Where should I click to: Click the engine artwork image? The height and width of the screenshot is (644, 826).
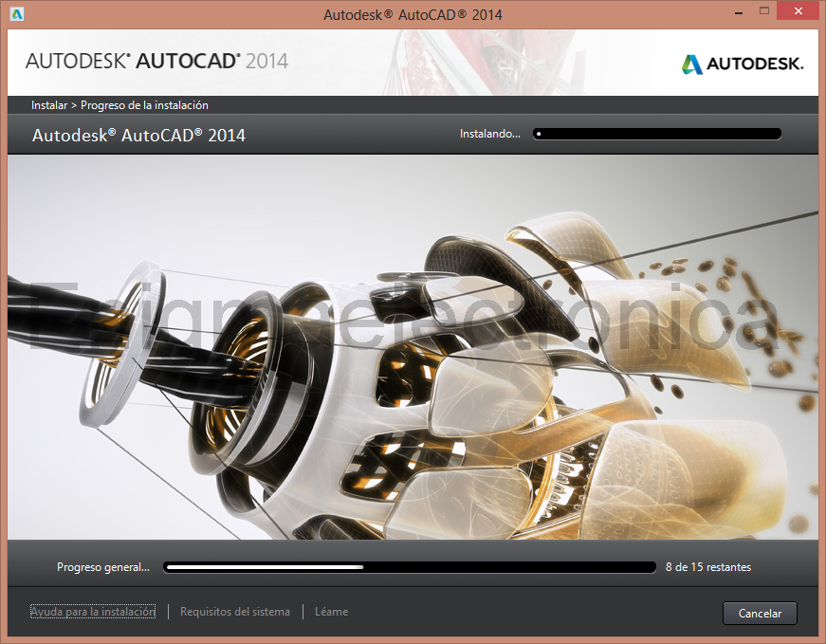click(x=413, y=347)
